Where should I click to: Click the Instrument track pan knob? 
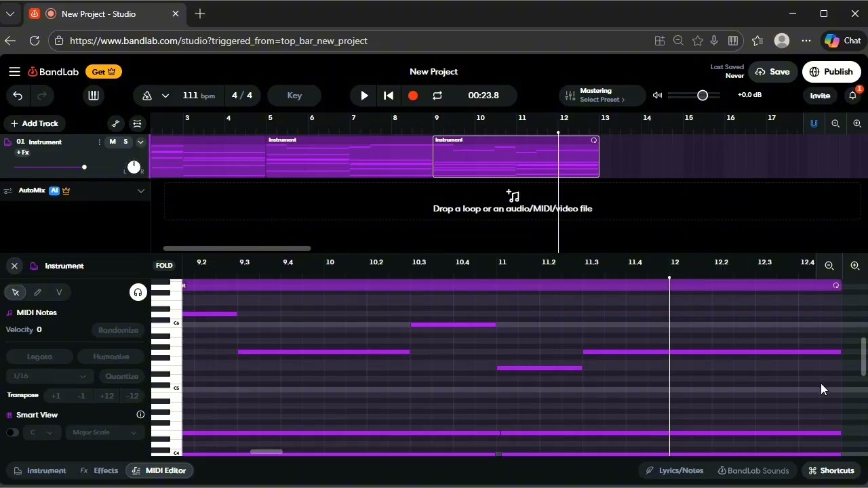tap(134, 167)
